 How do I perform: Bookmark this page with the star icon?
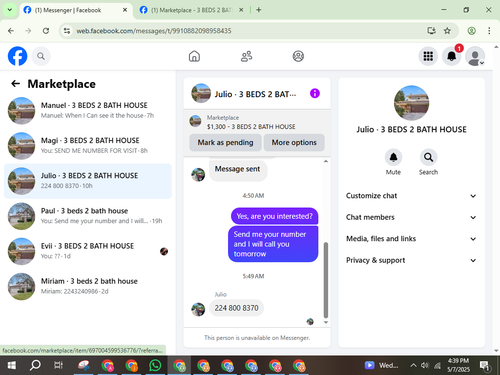[x=447, y=31]
